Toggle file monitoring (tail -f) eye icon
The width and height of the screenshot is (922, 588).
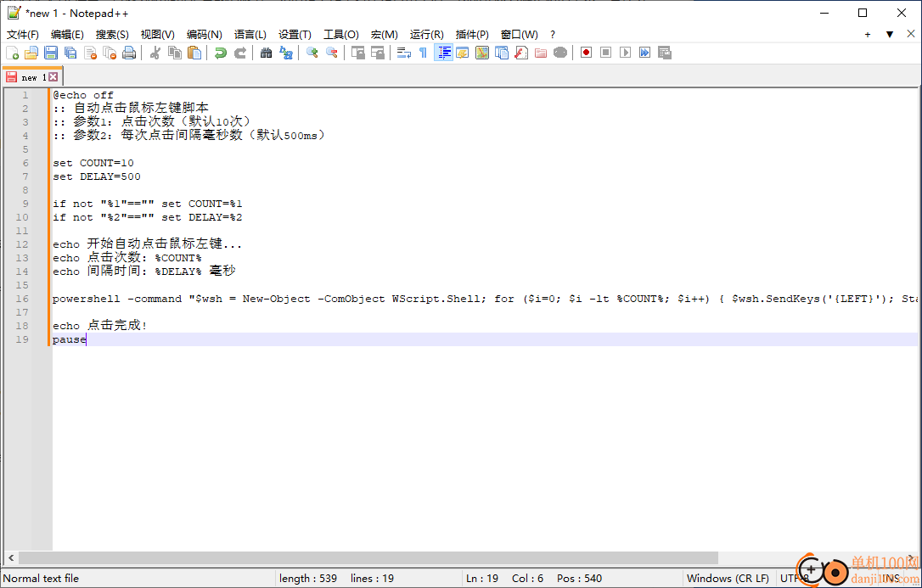point(560,53)
